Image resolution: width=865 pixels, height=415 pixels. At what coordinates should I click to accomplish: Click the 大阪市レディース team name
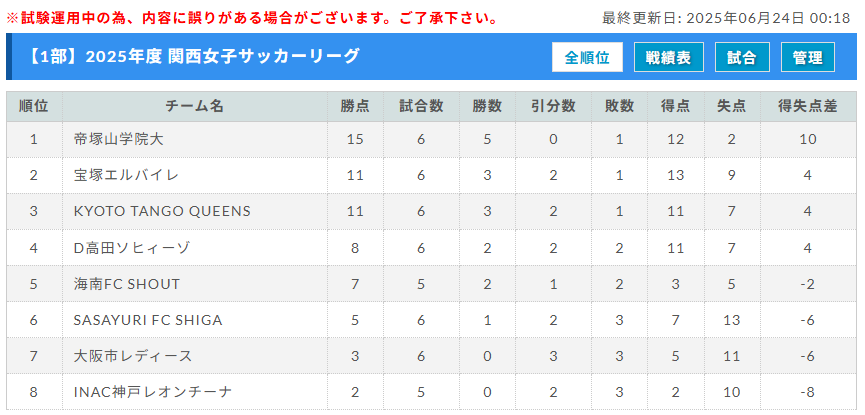tap(133, 356)
